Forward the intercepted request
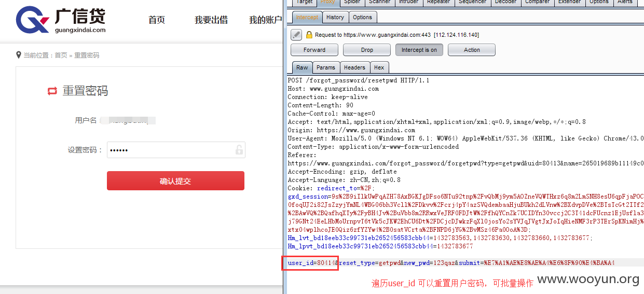 click(314, 50)
